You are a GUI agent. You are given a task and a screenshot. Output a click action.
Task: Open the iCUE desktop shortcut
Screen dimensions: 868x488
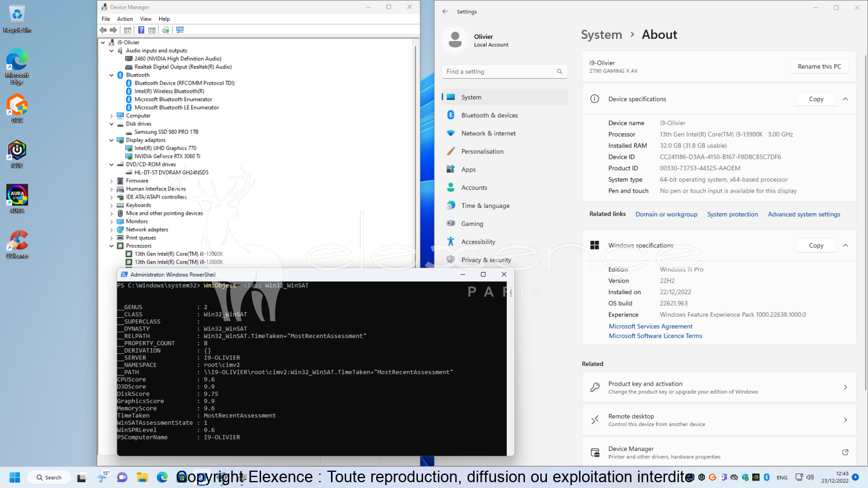coord(17,154)
